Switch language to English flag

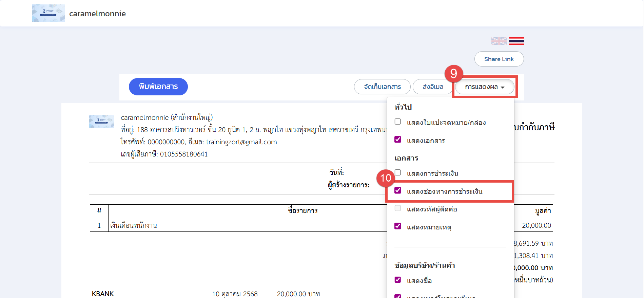(499, 41)
